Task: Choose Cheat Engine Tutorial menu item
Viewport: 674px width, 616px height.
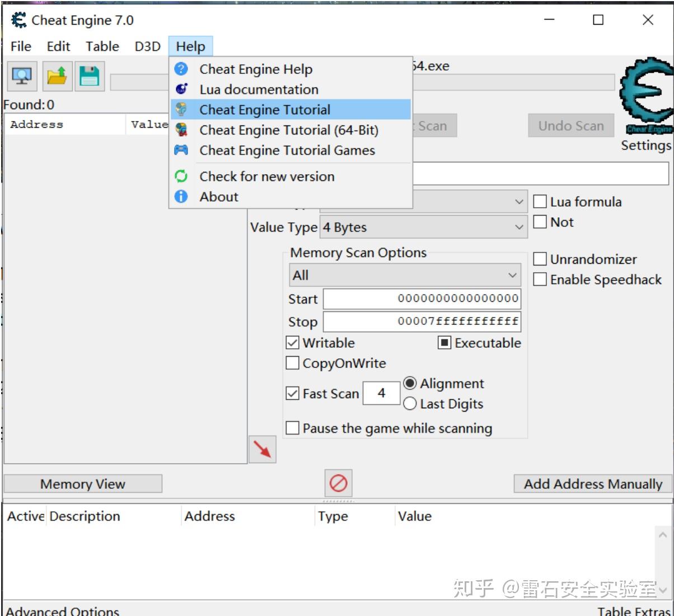Action: tap(291, 109)
